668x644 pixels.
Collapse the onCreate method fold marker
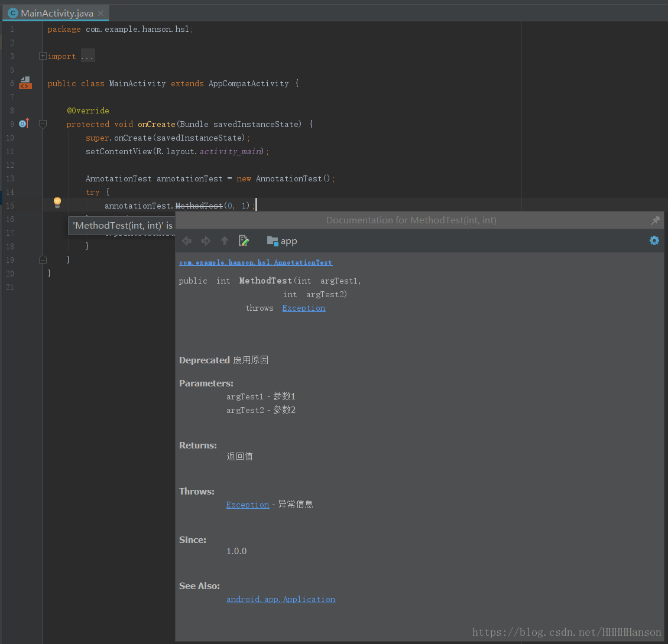pos(43,124)
